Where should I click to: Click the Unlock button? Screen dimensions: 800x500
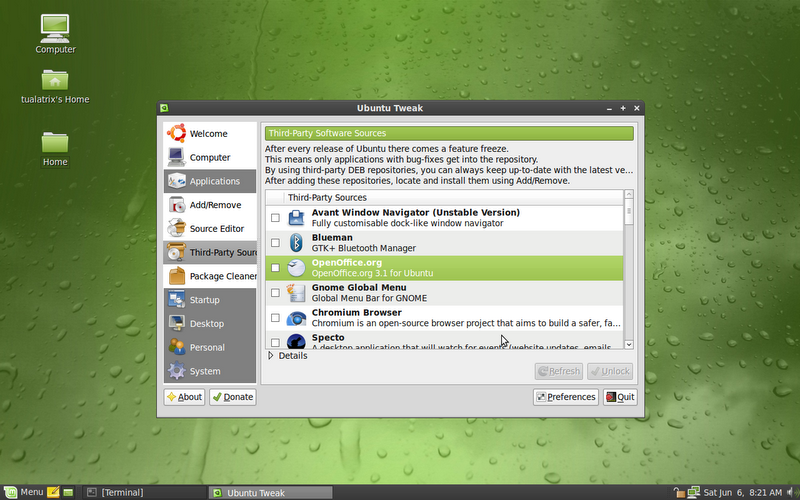610,371
